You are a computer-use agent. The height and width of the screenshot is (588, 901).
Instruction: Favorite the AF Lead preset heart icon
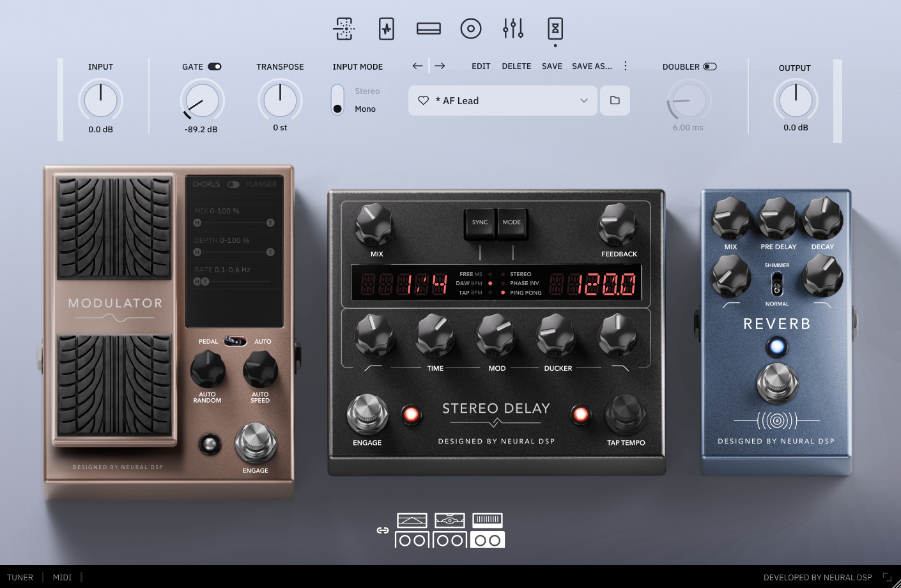[423, 100]
